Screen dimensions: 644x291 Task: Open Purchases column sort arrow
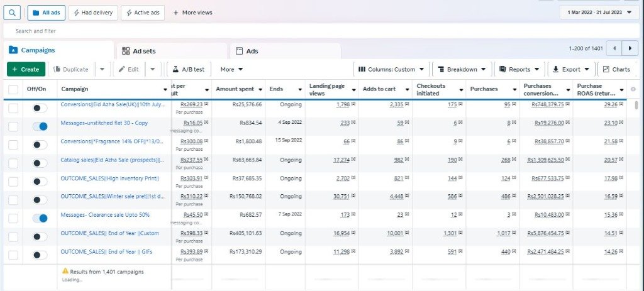[514, 89]
